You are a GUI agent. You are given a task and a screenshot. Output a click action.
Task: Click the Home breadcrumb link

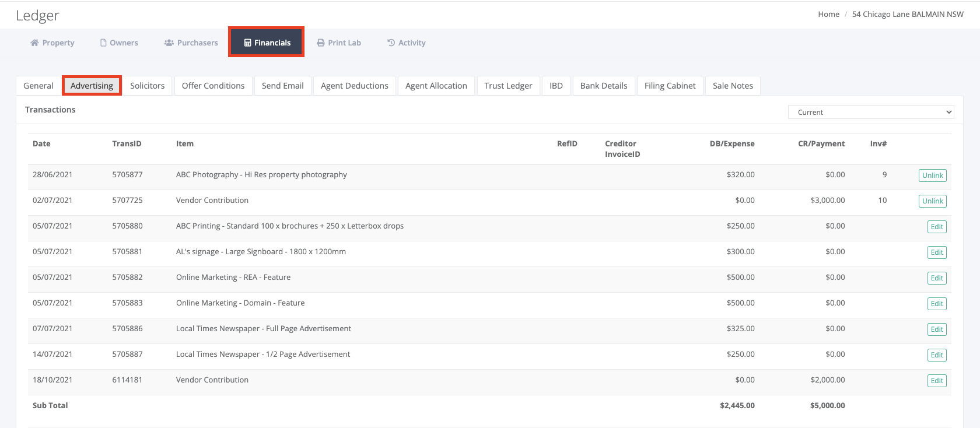[828, 14]
